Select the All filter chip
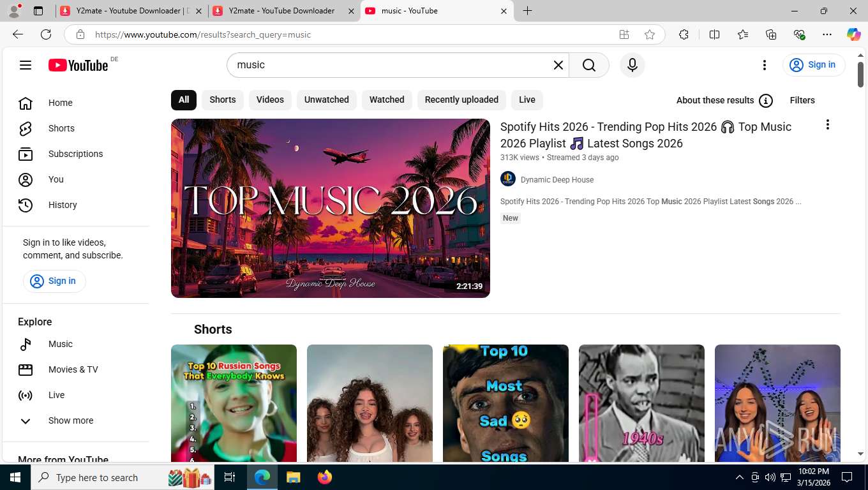The image size is (868, 490). (x=184, y=100)
